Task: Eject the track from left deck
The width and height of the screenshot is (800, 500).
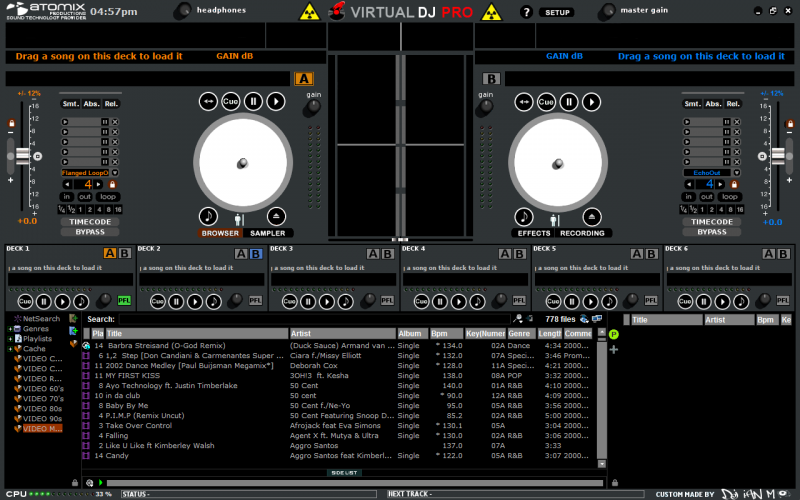Action: [x=276, y=216]
